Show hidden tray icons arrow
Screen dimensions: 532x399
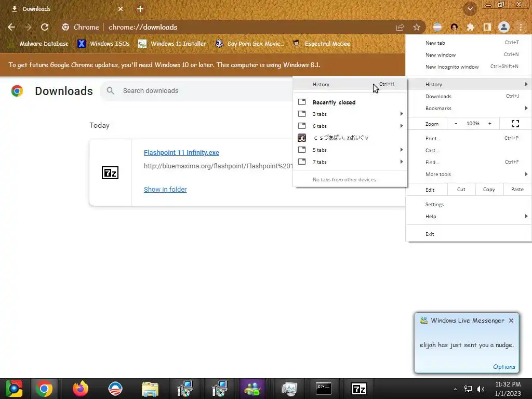tap(455, 389)
